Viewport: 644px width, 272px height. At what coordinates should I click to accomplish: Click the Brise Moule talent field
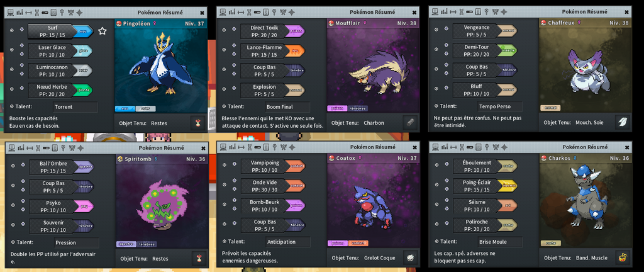[500, 242]
